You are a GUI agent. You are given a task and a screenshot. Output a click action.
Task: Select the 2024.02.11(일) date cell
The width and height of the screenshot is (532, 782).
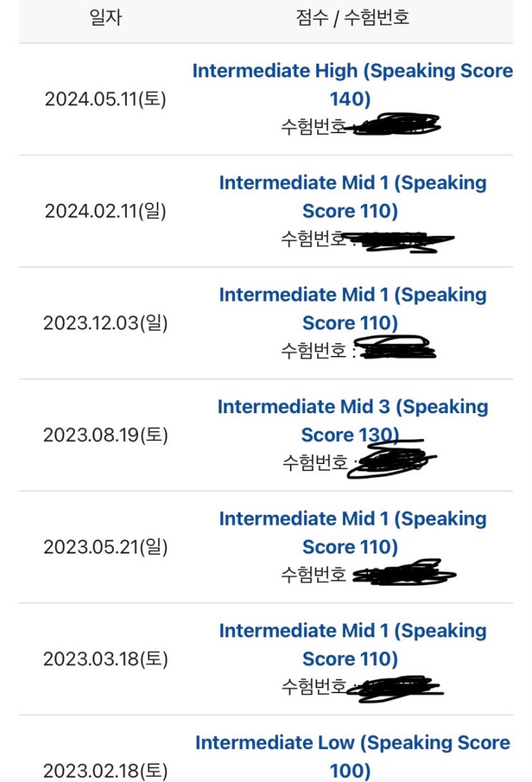[x=105, y=211]
